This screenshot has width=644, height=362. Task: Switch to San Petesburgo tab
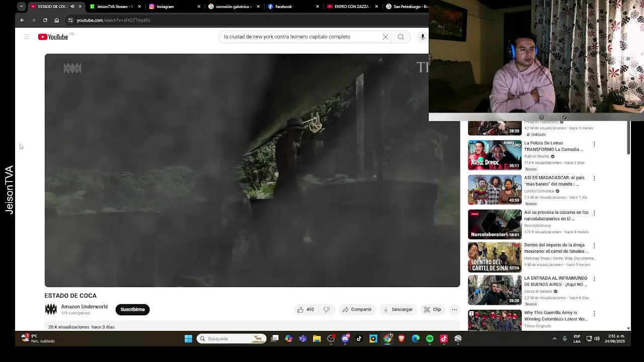click(406, 7)
